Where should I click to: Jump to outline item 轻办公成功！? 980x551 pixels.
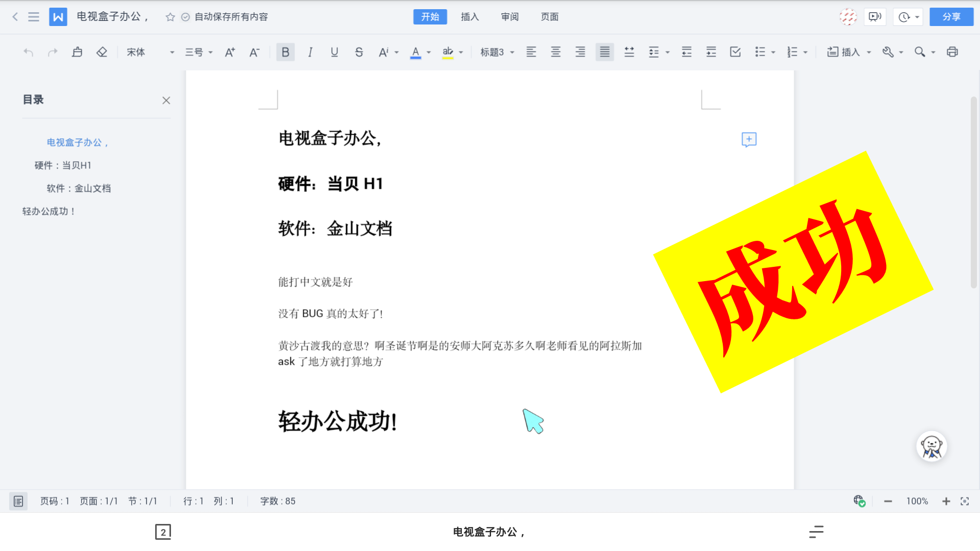click(50, 211)
